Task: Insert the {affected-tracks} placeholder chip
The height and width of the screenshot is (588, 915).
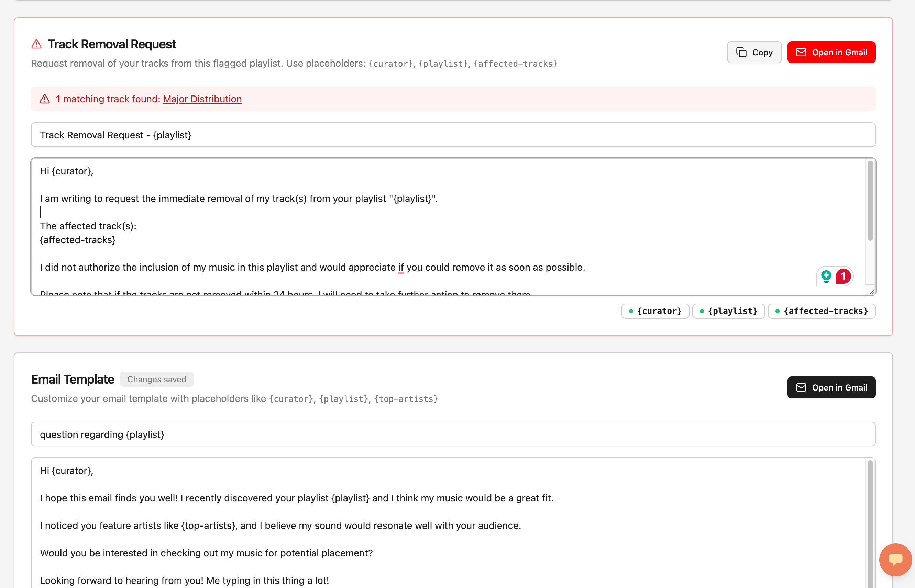Action: (x=822, y=311)
